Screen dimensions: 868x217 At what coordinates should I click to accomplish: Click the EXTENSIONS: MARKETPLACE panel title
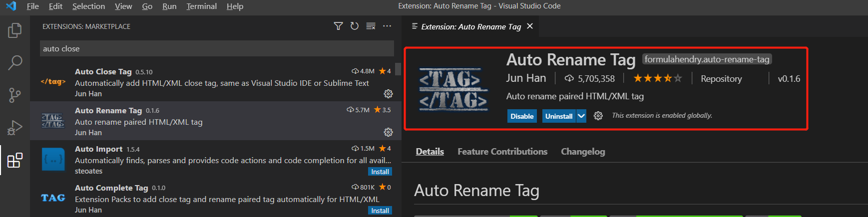pos(86,26)
